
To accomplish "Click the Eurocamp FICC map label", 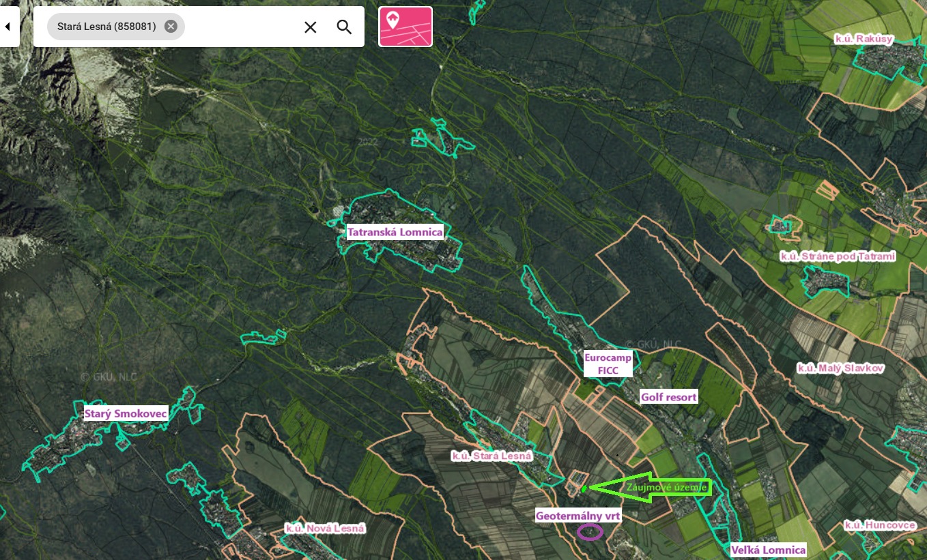I will click(x=608, y=364).
